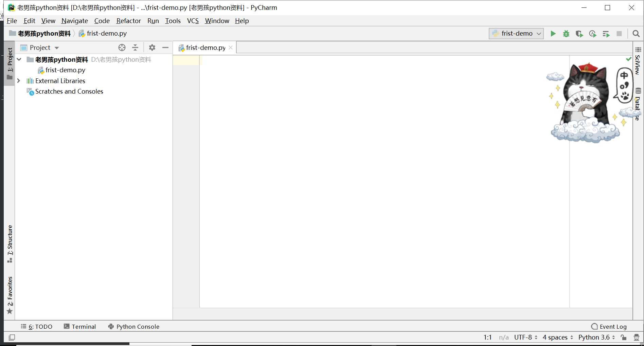This screenshot has width=644, height=346.
Task: Start debugging with the bug icon
Action: (x=566, y=34)
